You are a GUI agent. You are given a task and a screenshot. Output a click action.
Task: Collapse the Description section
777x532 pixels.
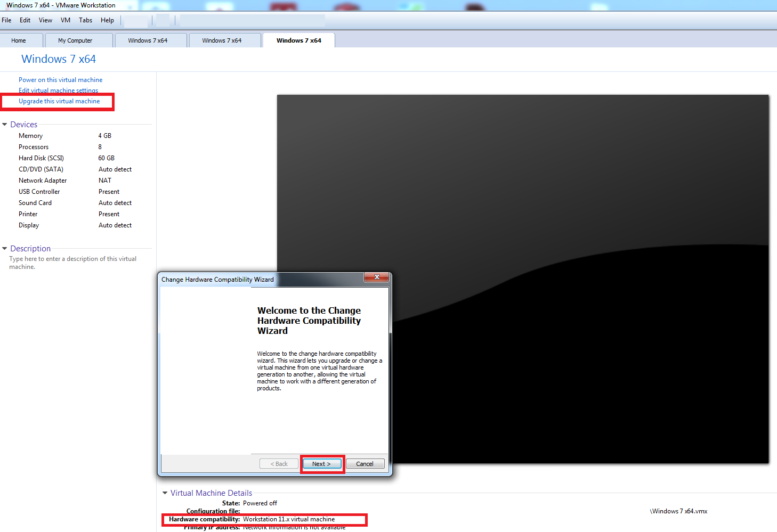coord(5,249)
